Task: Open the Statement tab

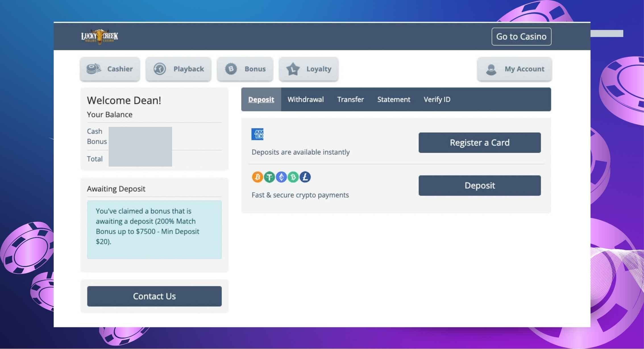Action: (394, 99)
